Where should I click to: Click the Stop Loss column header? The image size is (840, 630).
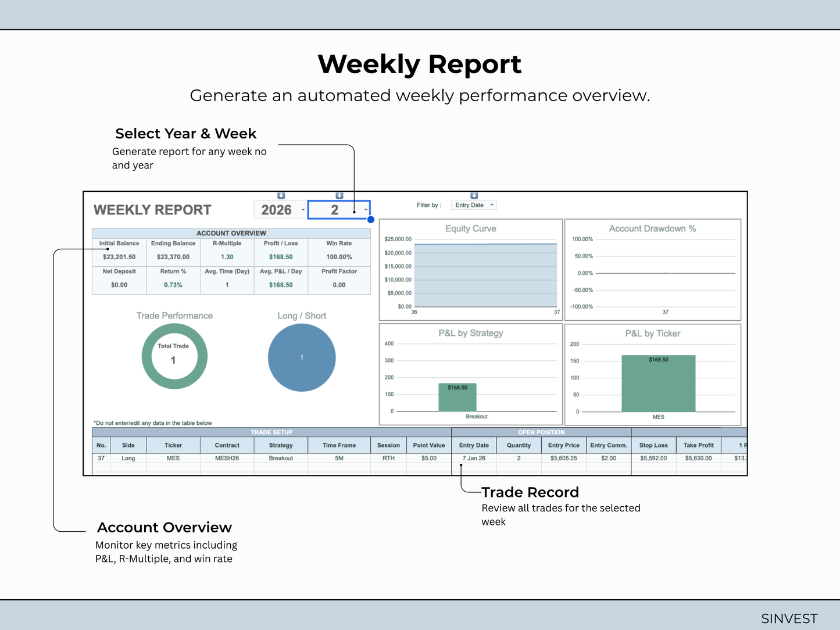pos(653,445)
